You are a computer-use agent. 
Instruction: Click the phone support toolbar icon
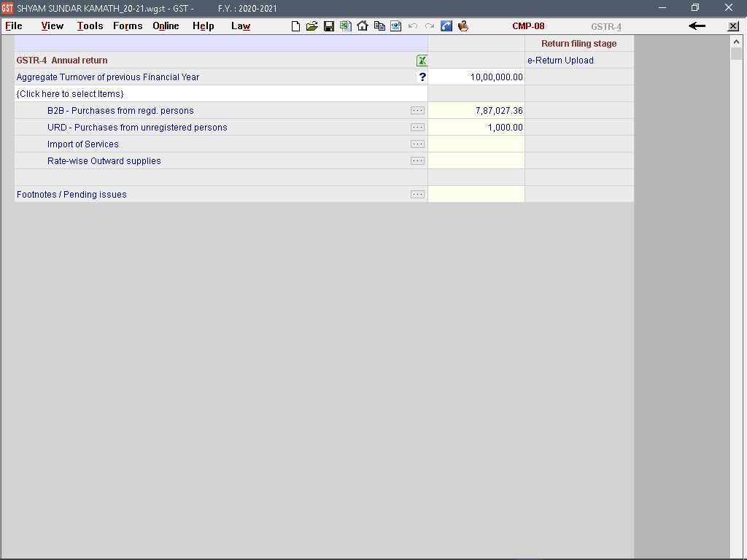446,26
